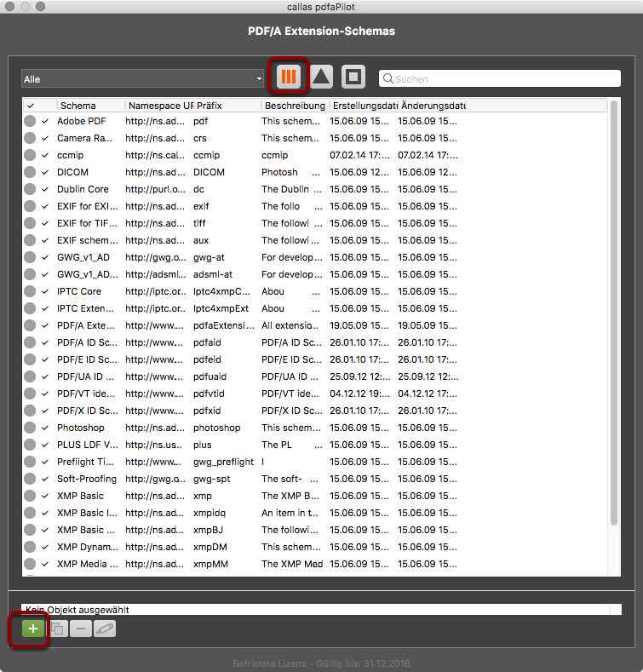Select the IPTC Exten... schema row
Screen dimensions: 643x672
(314, 308)
